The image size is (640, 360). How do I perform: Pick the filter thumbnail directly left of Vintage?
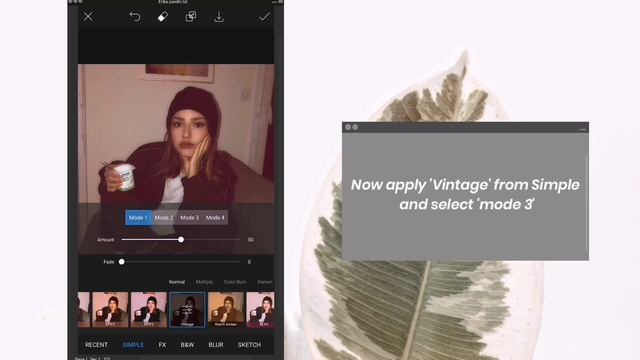pos(149,309)
